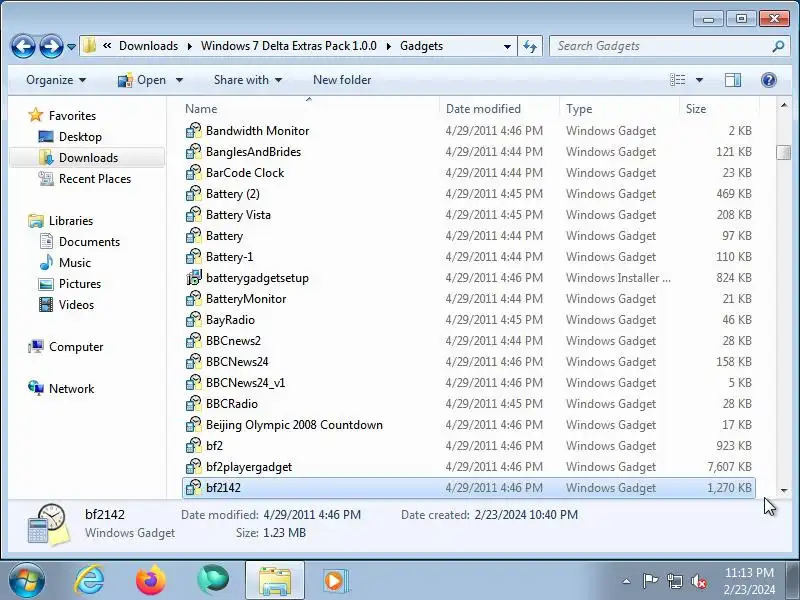Expand the address bar history dropdown
Screen dimensions: 800x600
click(507, 46)
